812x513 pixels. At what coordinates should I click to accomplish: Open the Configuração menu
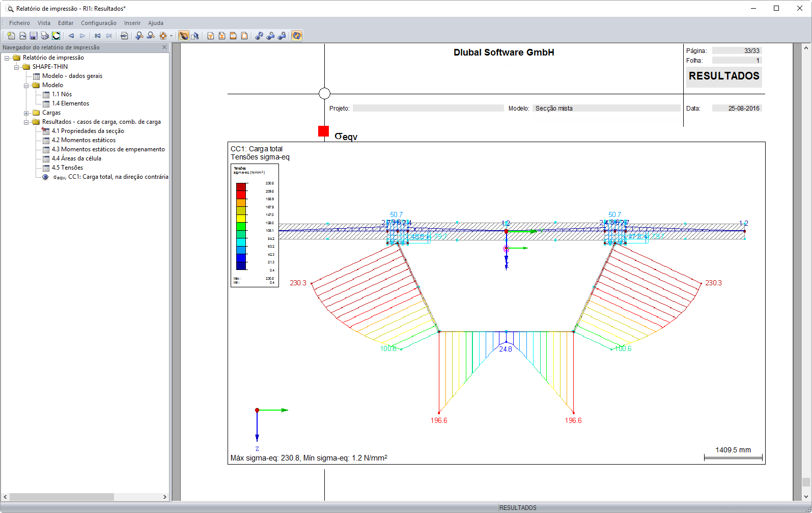[99, 23]
